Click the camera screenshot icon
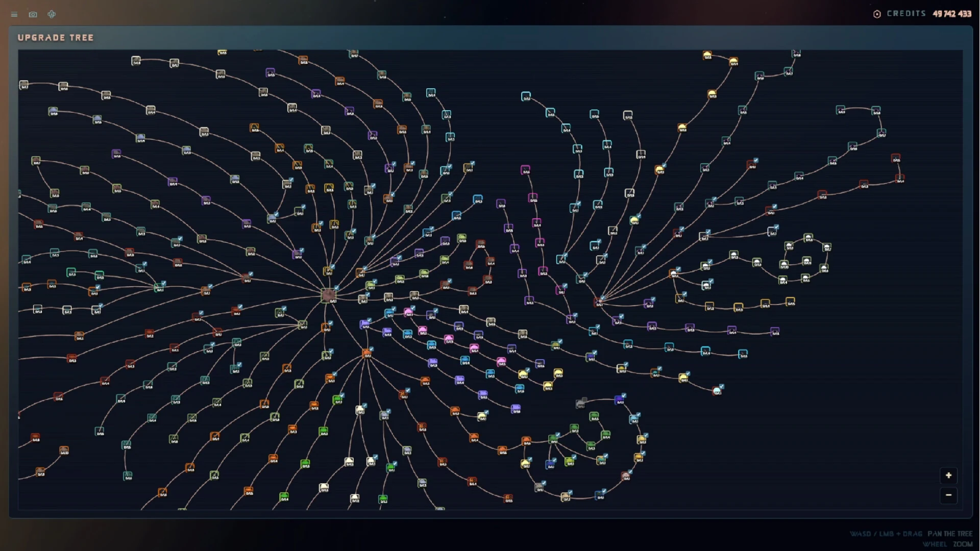The width and height of the screenshot is (980, 551). click(33, 14)
